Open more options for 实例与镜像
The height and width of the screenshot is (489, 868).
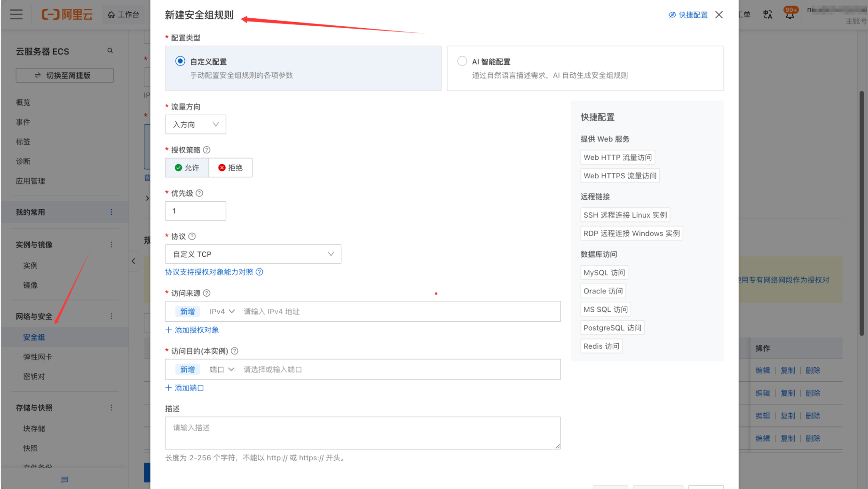111,244
